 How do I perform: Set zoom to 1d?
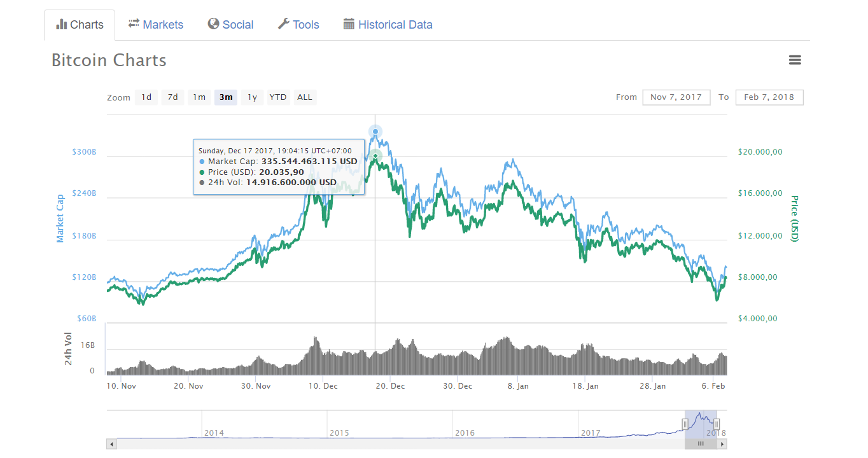coord(146,97)
